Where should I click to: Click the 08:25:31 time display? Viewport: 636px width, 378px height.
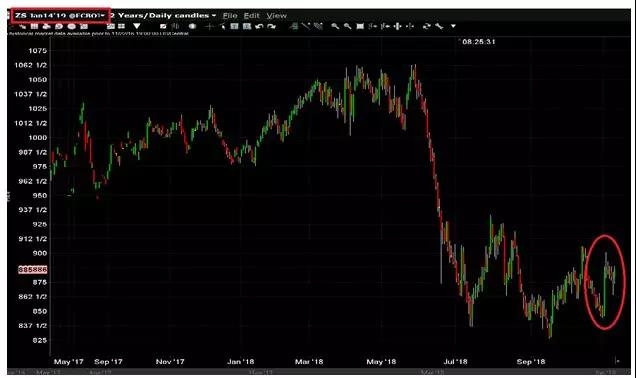click(x=479, y=41)
